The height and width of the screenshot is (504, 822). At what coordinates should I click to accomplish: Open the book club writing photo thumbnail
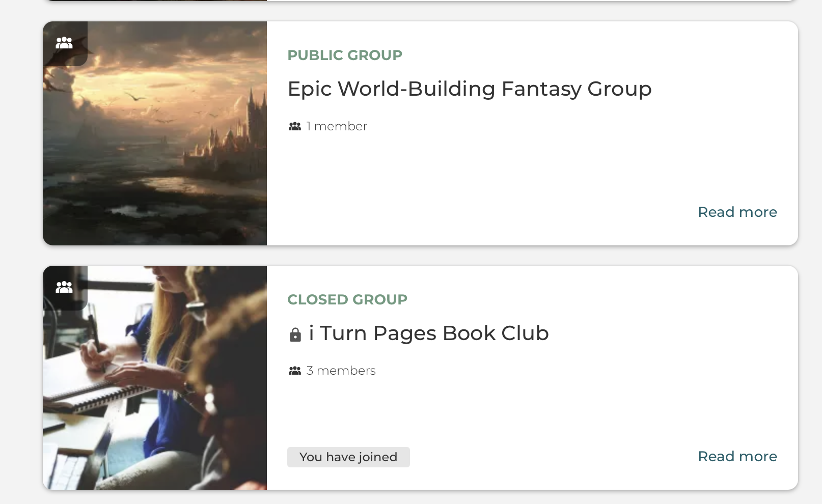coord(155,378)
